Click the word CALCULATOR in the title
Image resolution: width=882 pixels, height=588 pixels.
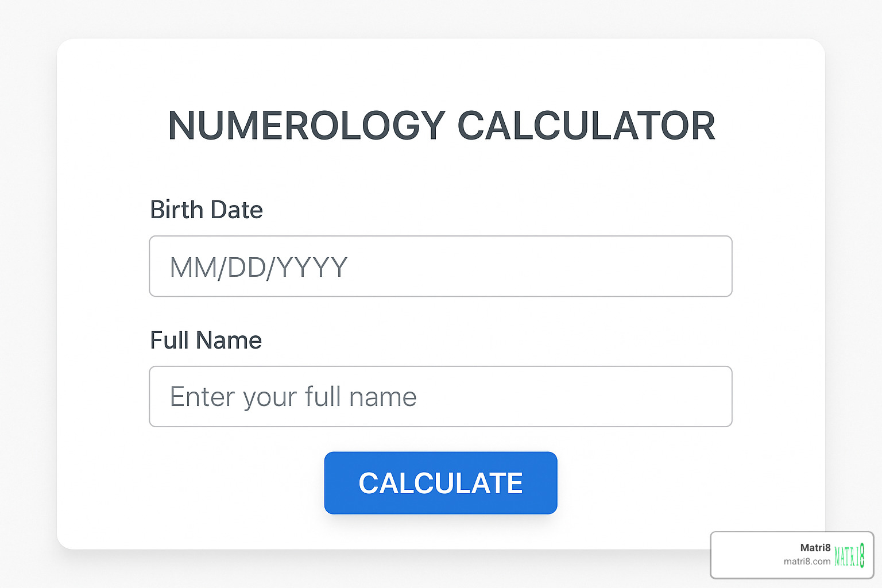(x=586, y=126)
